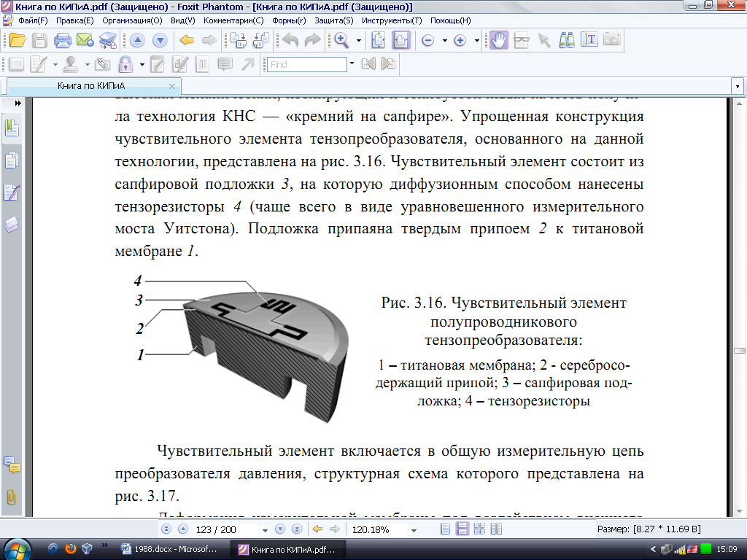Select the Hand tool

(499, 41)
